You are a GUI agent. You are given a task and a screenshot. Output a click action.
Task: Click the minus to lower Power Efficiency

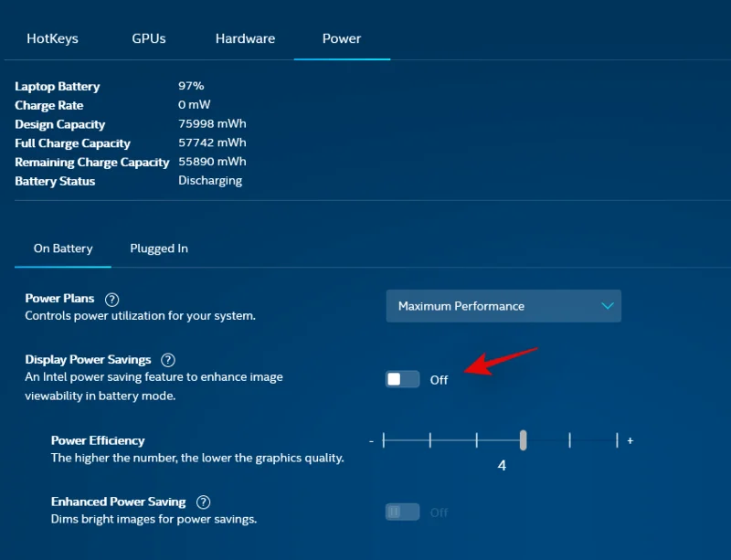(x=371, y=439)
